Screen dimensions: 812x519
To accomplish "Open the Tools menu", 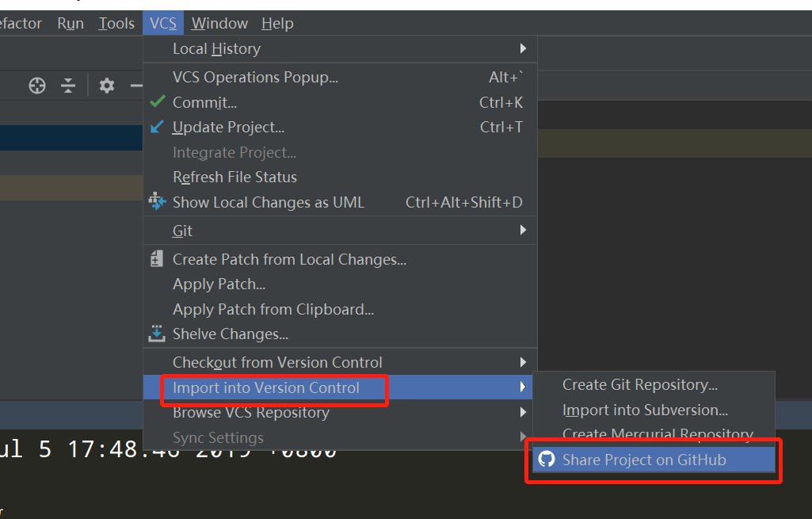I will tap(116, 23).
